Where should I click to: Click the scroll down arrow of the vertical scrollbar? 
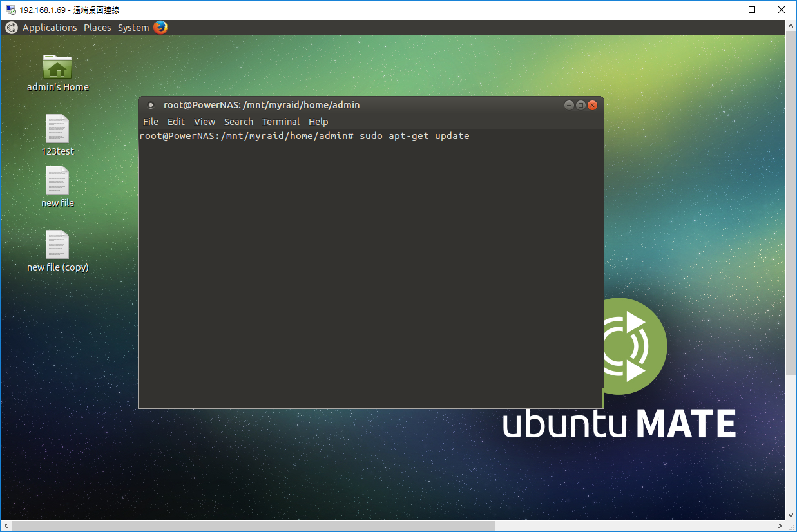coord(791,515)
